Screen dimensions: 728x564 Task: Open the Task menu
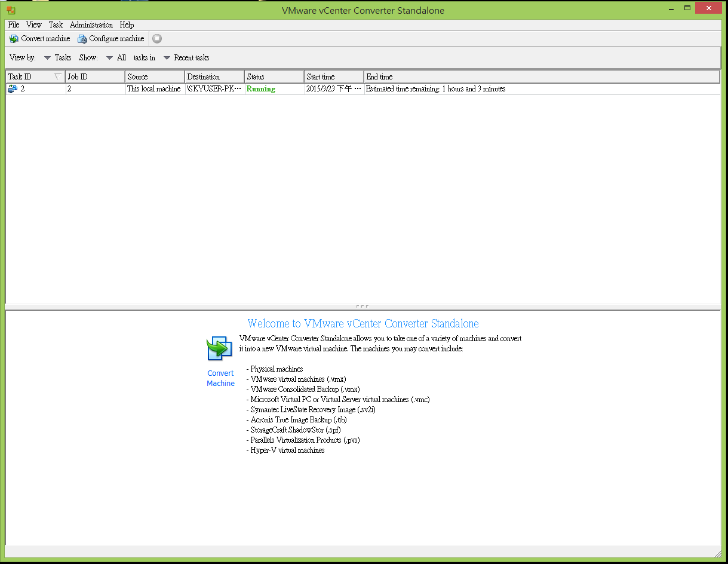[56, 25]
